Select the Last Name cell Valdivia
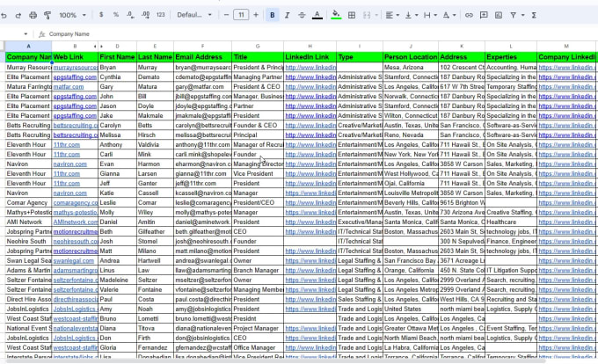This screenshot has height=364, width=598. point(155,145)
